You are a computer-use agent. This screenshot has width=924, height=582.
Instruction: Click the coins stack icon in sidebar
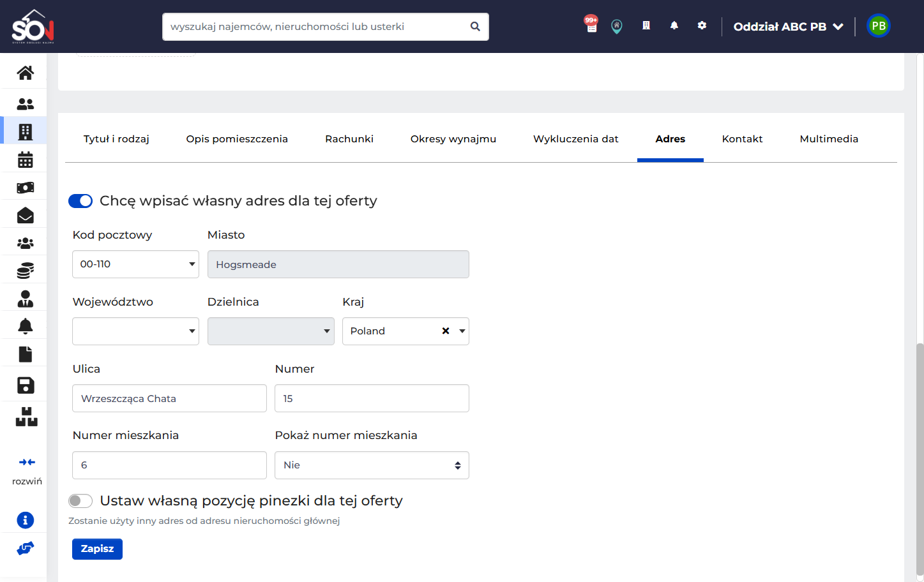click(x=26, y=271)
